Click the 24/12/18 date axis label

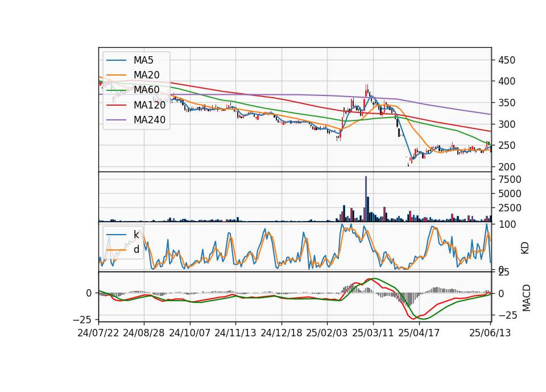[282, 333]
